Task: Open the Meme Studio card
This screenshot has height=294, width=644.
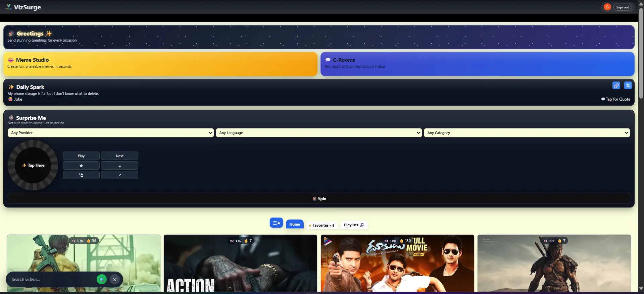Action: 160,64
